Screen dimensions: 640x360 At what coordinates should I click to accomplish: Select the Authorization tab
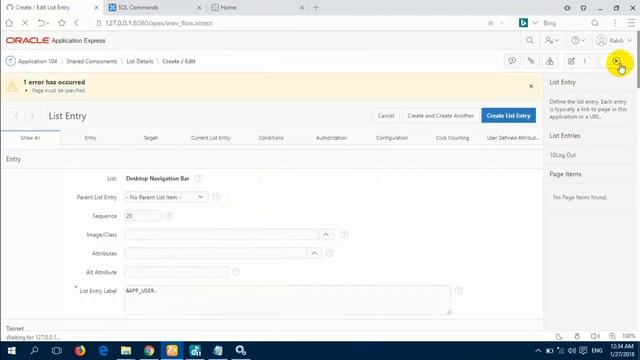(x=331, y=138)
